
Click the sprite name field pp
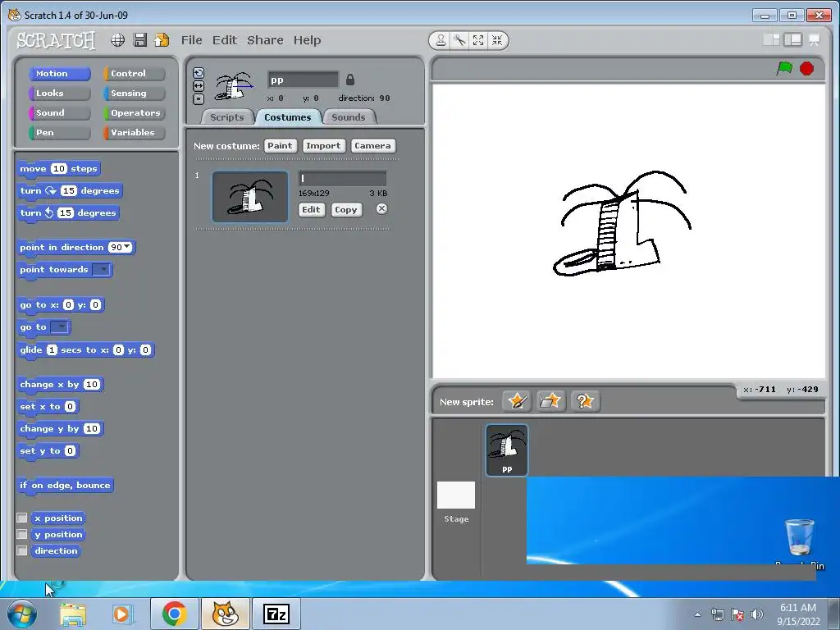[x=304, y=80]
